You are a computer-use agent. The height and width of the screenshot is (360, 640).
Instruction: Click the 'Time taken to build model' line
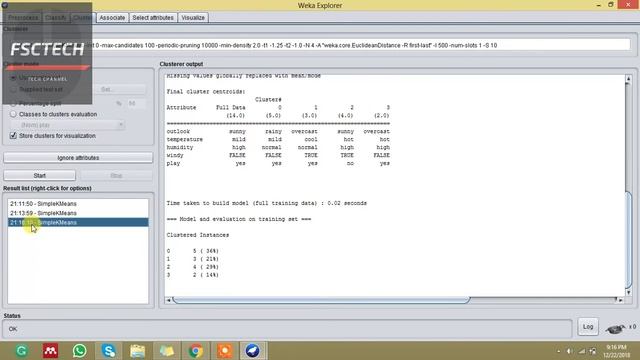267,203
